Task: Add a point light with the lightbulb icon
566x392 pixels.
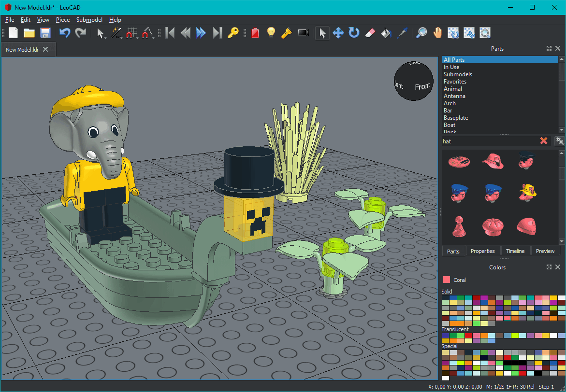Action: click(271, 33)
